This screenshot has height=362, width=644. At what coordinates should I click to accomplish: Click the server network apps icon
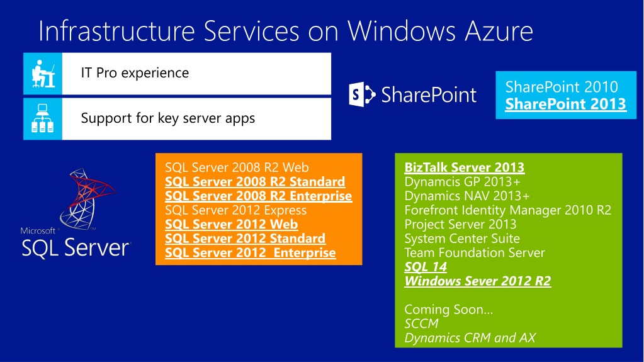pos(43,119)
